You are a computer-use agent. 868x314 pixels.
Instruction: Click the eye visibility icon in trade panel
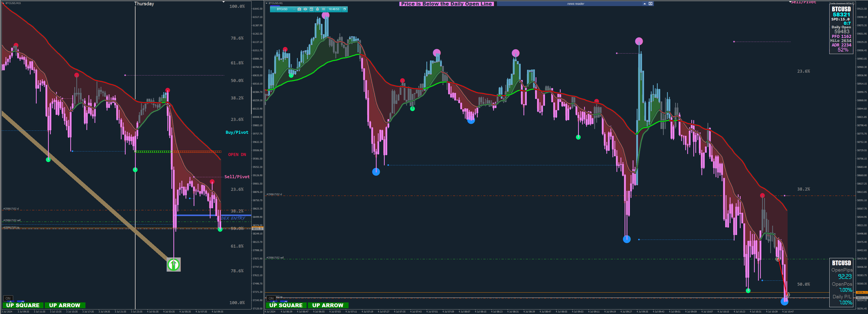[x=305, y=9]
